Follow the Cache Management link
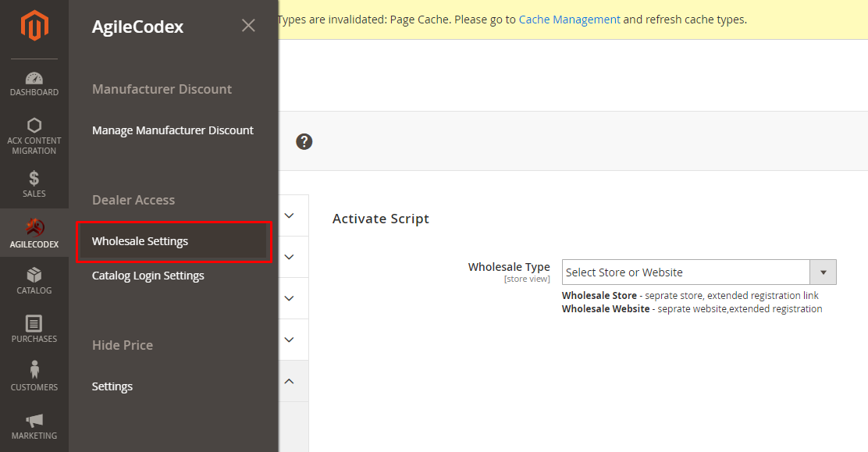Image resolution: width=868 pixels, height=452 pixels. (569, 20)
